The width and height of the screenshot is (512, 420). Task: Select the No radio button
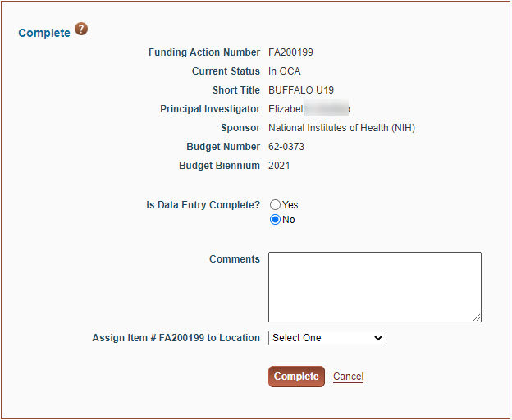pyautogui.click(x=276, y=220)
